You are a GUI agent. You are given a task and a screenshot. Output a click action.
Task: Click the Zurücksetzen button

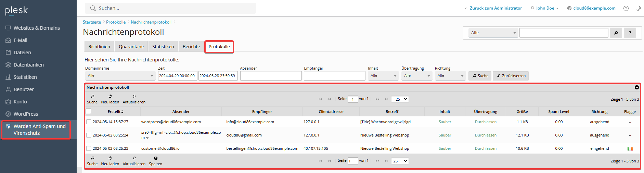511,76
